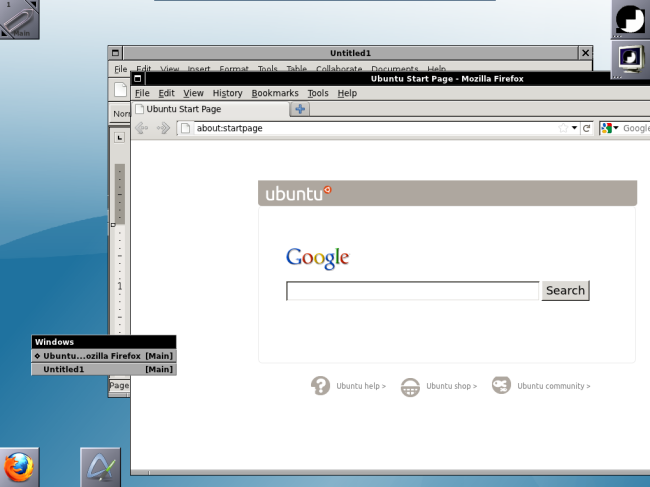650x487 pixels.
Task: Open the Firefox Tools menu
Action: [x=318, y=93]
